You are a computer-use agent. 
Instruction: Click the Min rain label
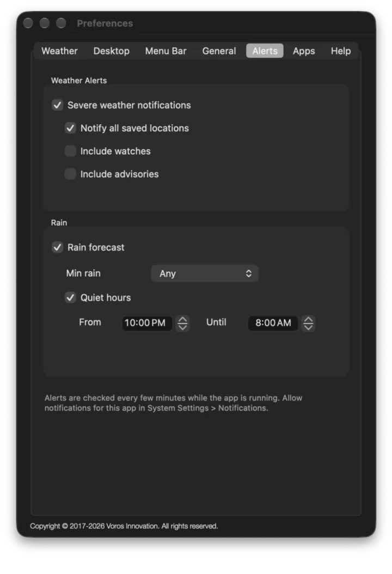click(x=83, y=273)
